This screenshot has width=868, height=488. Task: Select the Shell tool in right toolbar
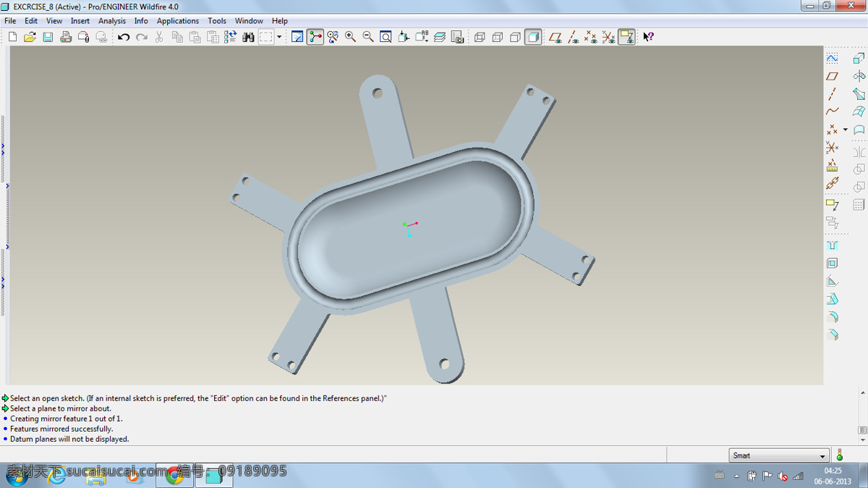coord(832,264)
